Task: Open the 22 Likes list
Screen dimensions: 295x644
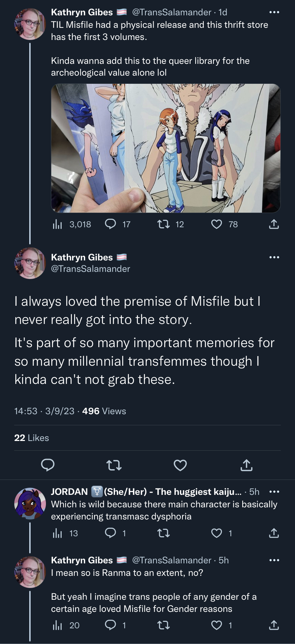Action: point(31,438)
